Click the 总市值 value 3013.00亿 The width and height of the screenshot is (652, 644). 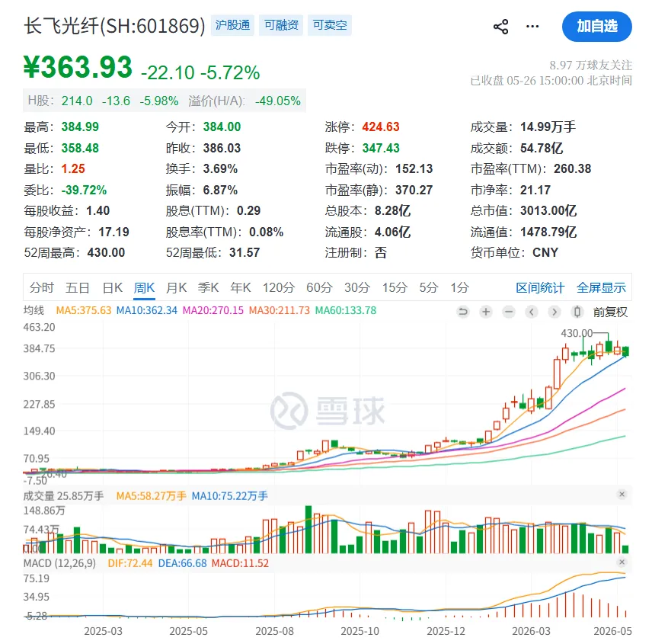point(548,210)
